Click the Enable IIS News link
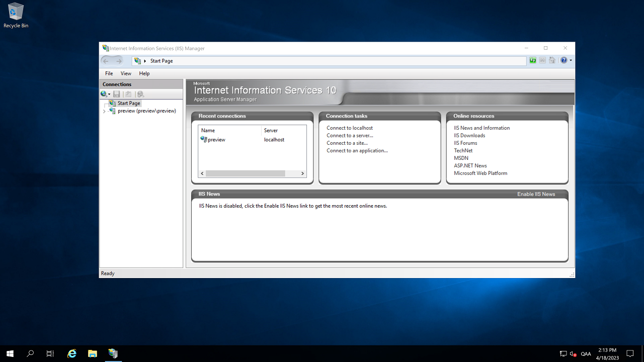Screen dimensions: 644x362 pos(536,194)
